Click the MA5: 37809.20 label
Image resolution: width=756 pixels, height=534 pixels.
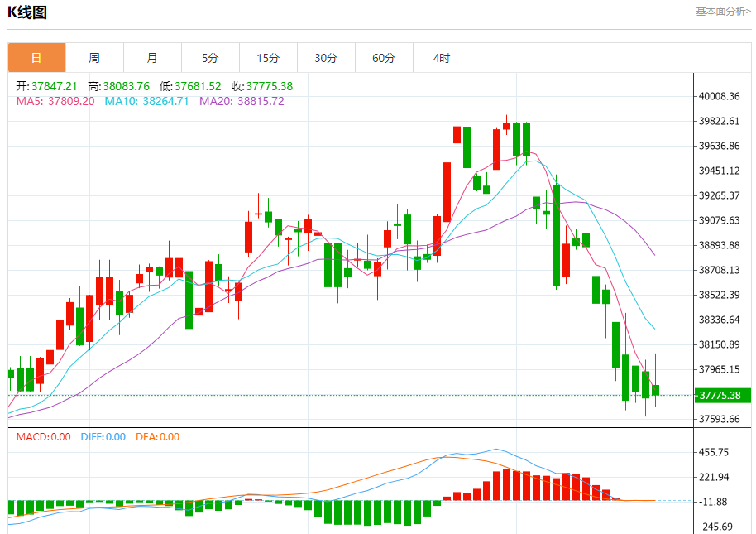pos(55,101)
